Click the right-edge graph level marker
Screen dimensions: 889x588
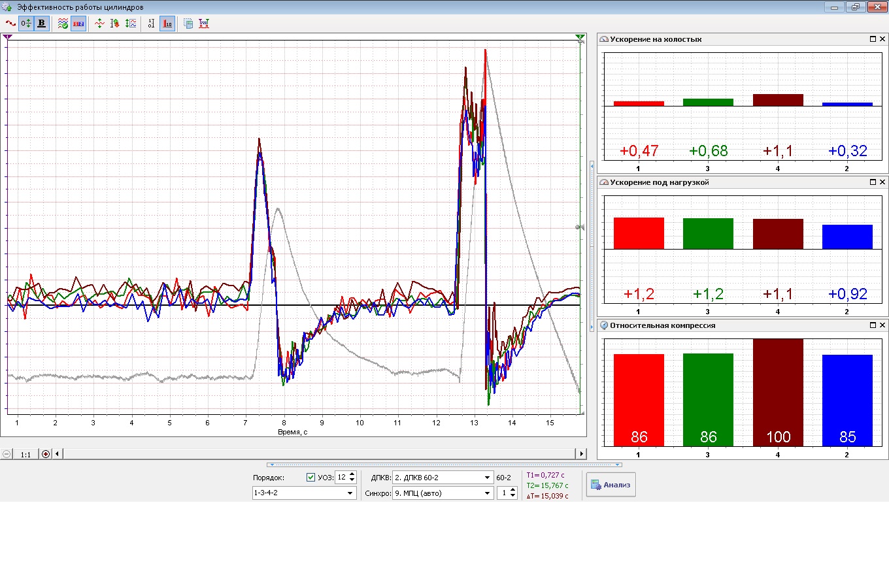tap(579, 227)
